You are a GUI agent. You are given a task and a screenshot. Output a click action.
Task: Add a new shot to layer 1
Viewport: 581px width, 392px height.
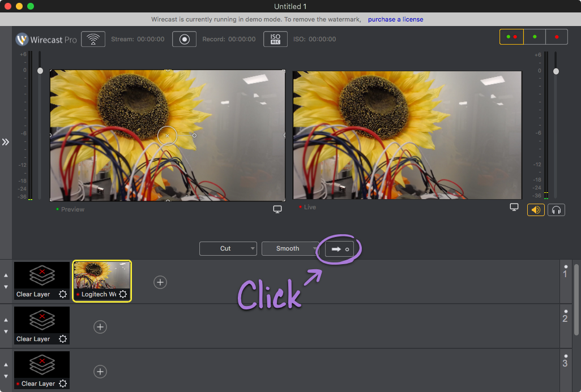coord(160,282)
